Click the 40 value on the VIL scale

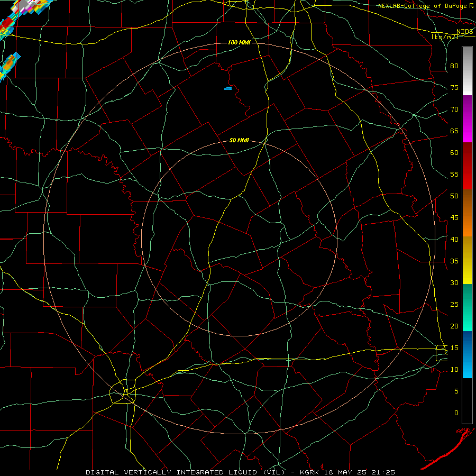click(454, 239)
